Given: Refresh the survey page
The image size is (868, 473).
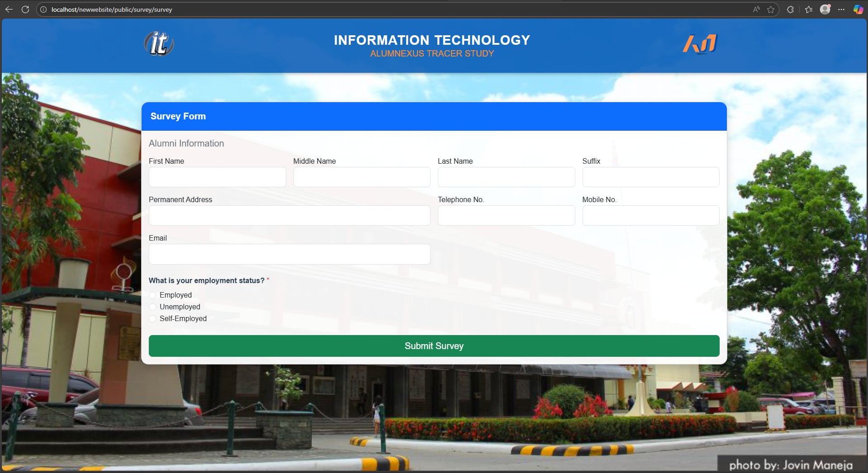Looking at the screenshot, I should (25, 9).
